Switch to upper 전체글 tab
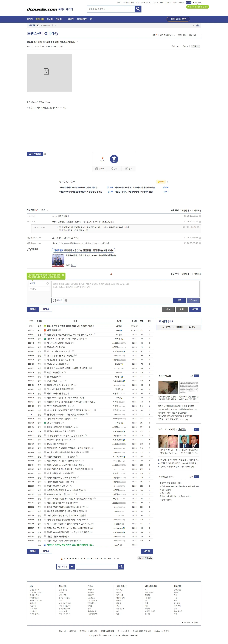 pyautogui.click(x=33, y=309)
